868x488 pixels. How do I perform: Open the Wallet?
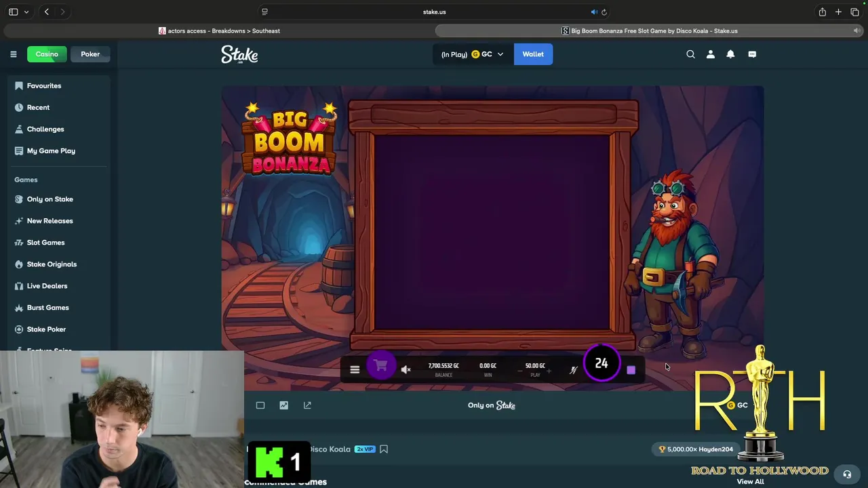coord(533,54)
